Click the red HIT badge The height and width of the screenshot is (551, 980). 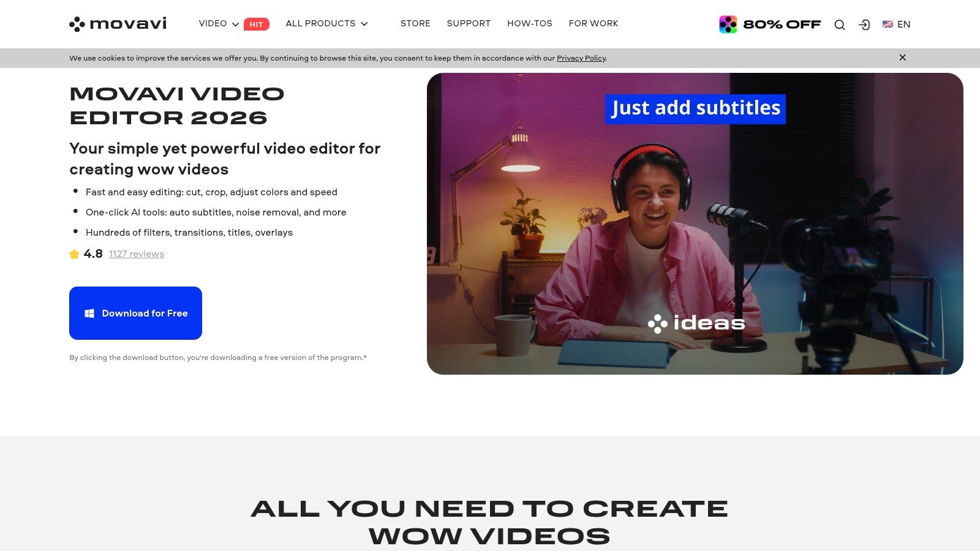(256, 24)
